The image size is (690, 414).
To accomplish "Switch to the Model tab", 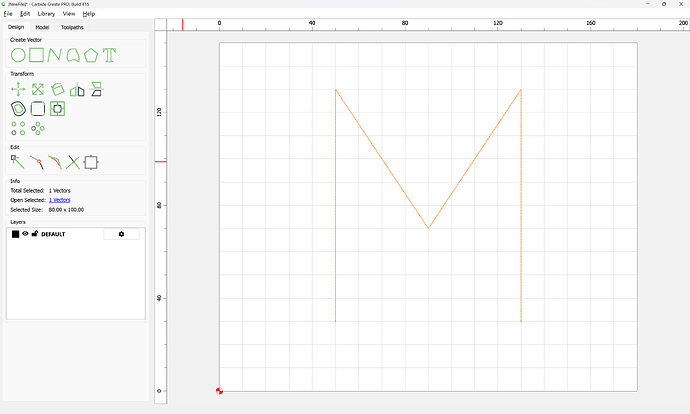I will 42,27.
